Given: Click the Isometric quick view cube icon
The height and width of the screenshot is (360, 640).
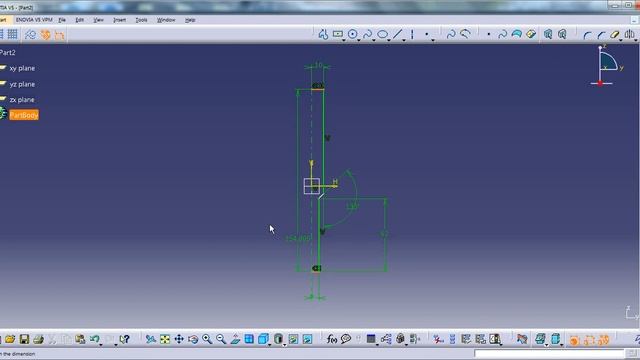Looking at the screenshot, I should coord(263,339).
